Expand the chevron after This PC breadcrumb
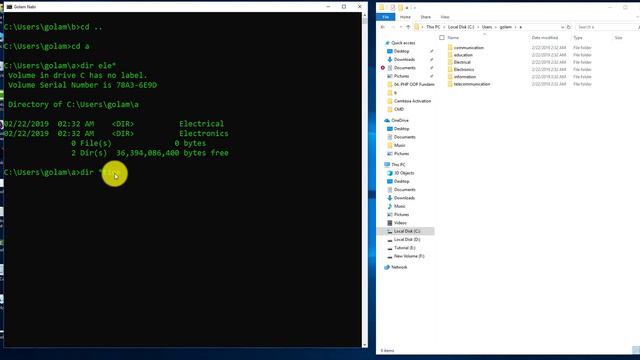640x360 pixels. click(444, 27)
